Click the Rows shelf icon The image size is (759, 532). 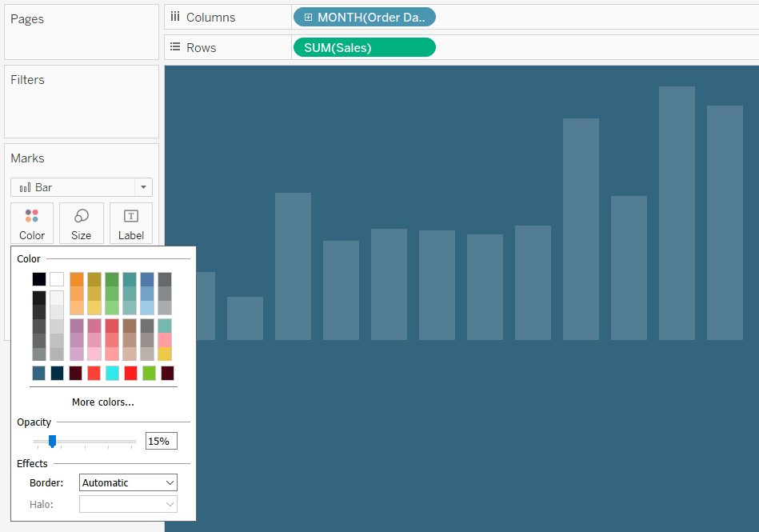point(174,47)
